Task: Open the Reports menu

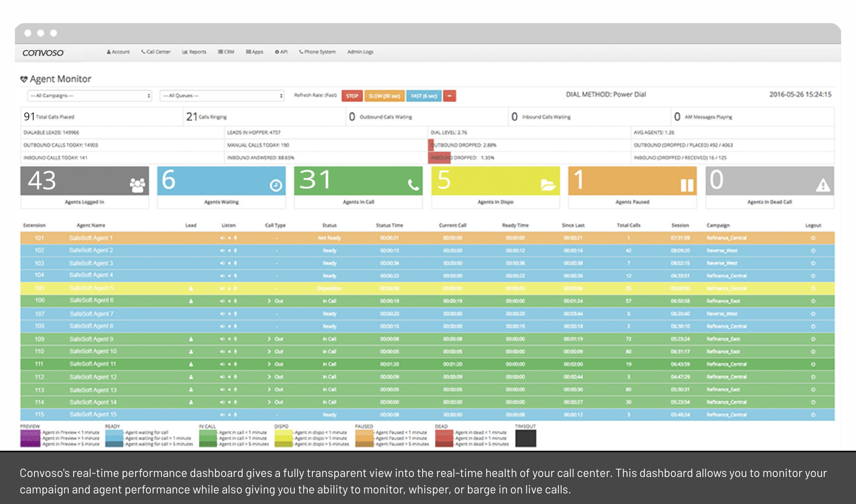Action: 194,52
